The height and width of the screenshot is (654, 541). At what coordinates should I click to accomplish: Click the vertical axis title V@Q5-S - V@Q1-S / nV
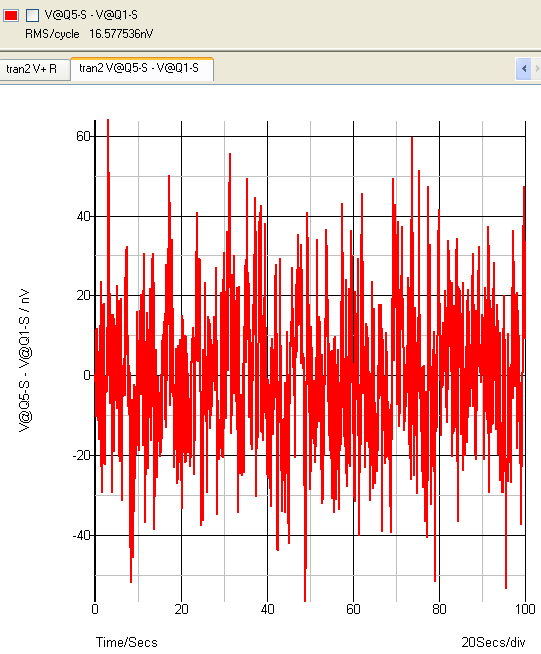pyautogui.click(x=25, y=360)
